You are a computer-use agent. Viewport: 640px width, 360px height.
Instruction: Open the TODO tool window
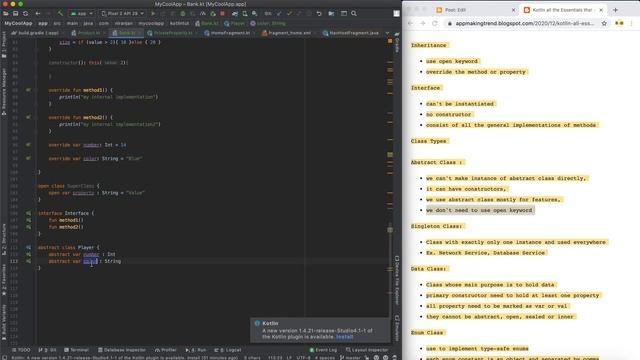tap(21, 350)
